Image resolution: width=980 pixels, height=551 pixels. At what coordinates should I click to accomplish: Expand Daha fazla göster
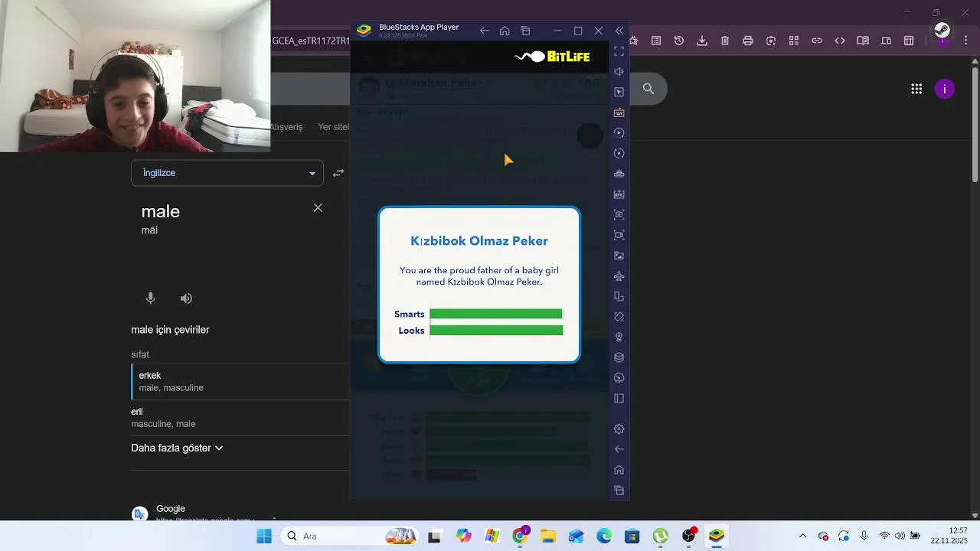pos(177,448)
